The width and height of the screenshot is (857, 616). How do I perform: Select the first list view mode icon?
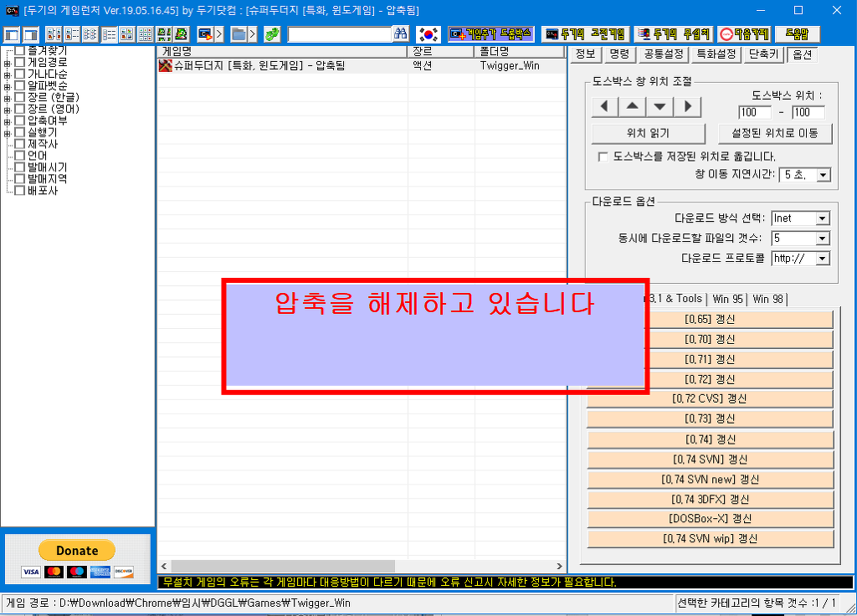[54, 34]
